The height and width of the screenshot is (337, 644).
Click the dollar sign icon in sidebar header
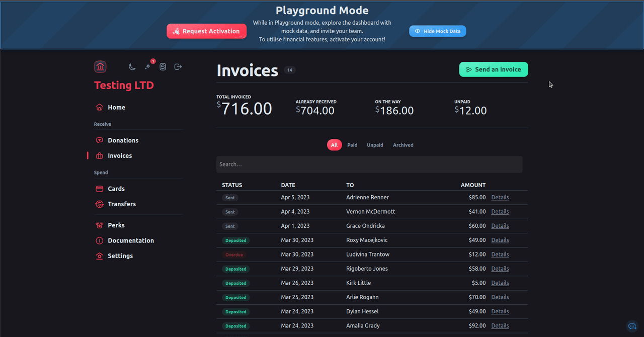163,67
